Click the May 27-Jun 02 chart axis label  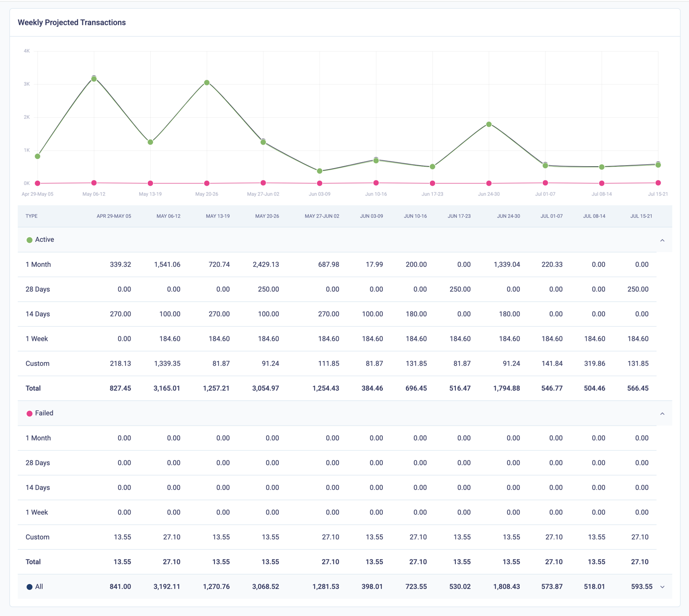click(x=263, y=194)
